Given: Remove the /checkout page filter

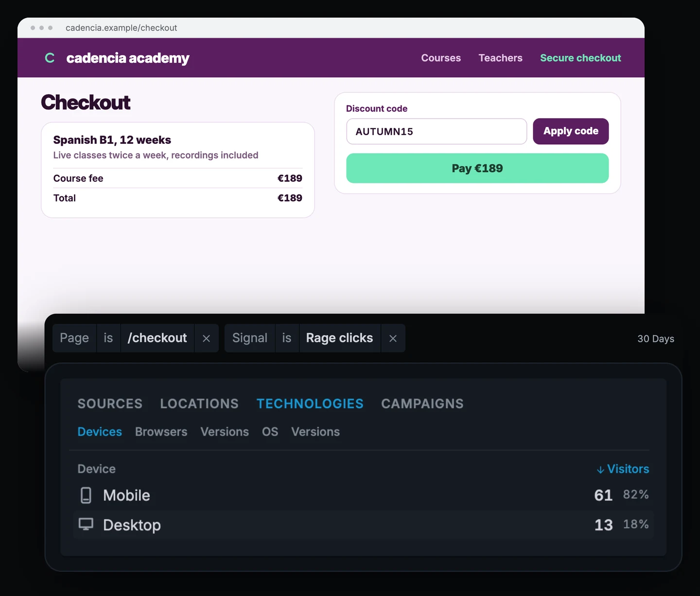Looking at the screenshot, I should 206,338.
